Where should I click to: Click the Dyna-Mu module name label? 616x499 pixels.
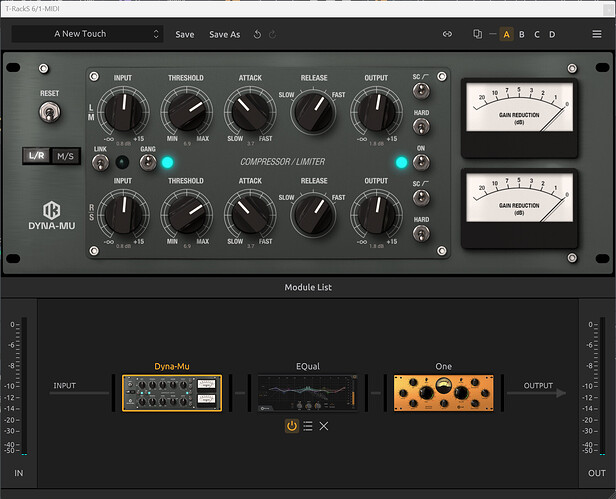click(172, 366)
